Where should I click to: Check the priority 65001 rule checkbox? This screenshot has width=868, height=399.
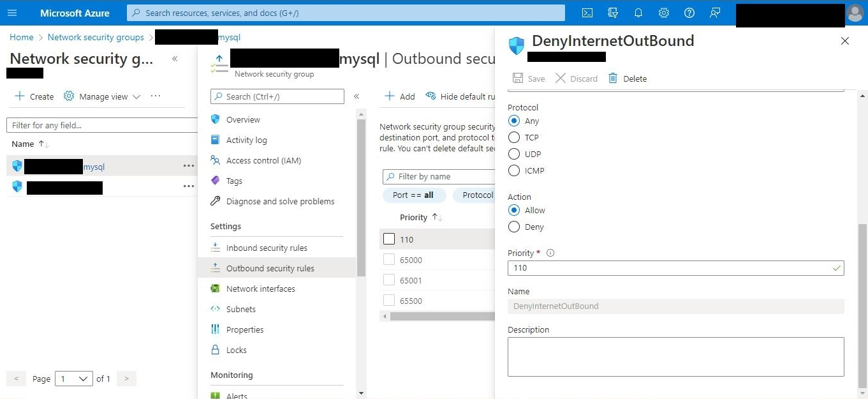click(389, 280)
